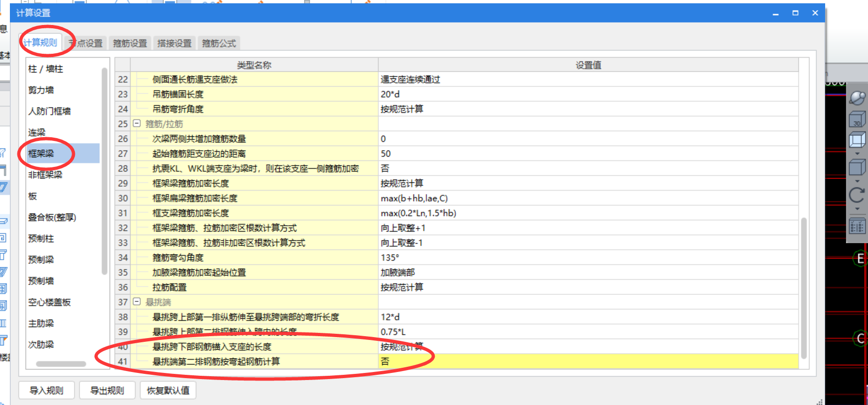Viewport: 868px width, 405px height.
Task: Click 加腋端部 value of 加腋梁箍筋加密起始位置
Action: pyautogui.click(x=588, y=273)
